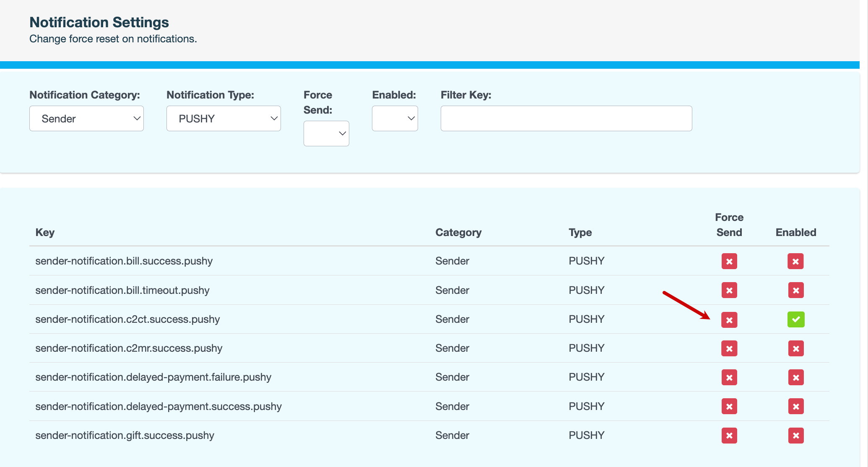The width and height of the screenshot is (868, 467).
Task: Disable the green Enabled check for c2ct.success.pushy
Action: click(x=795, y=319)
